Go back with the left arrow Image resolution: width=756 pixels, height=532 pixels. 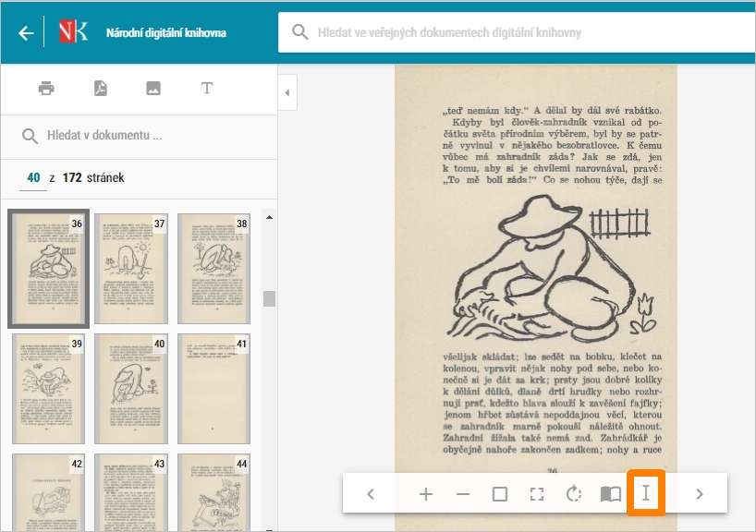(x=26, y=32)
